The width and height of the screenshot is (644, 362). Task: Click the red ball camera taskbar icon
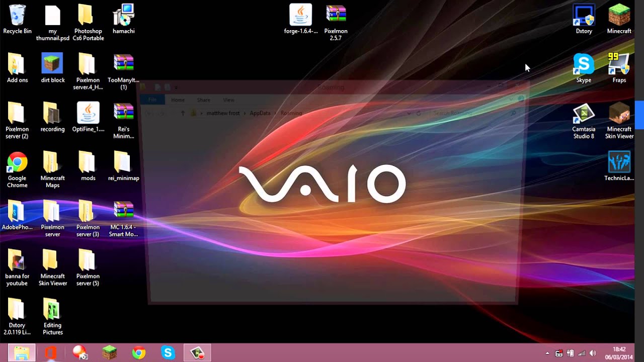click(x=80, y=353)
